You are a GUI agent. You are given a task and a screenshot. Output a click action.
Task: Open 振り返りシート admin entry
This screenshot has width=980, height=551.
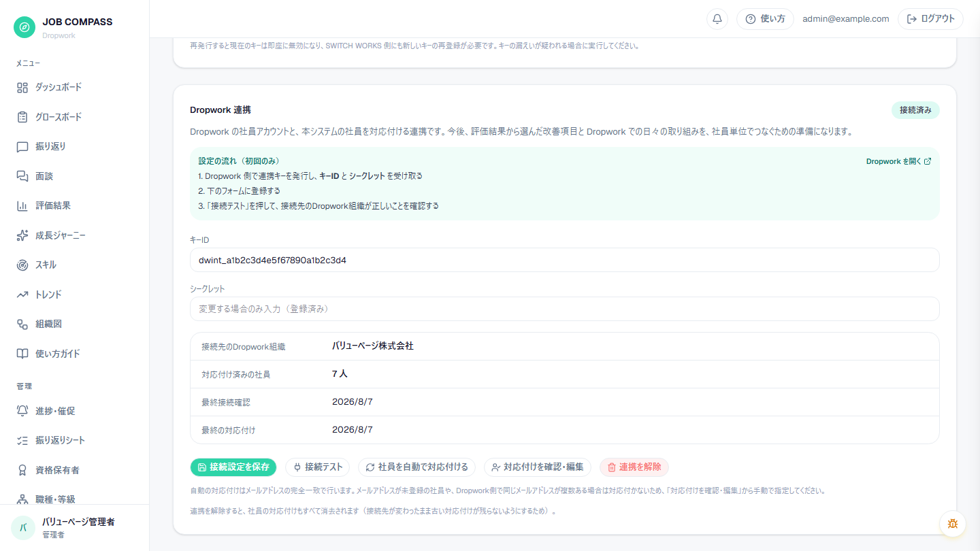tap(74, 440)
